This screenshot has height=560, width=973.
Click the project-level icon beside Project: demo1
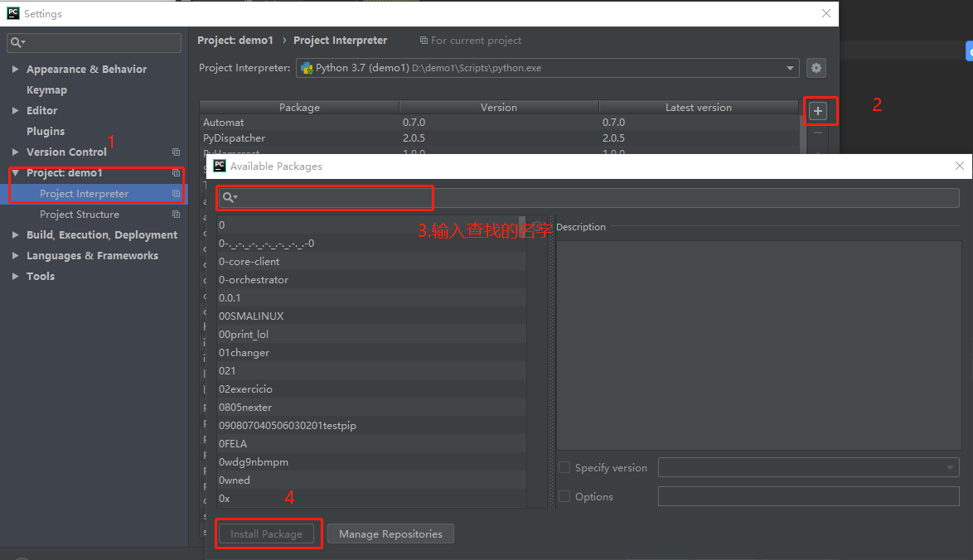pos(177,172)
